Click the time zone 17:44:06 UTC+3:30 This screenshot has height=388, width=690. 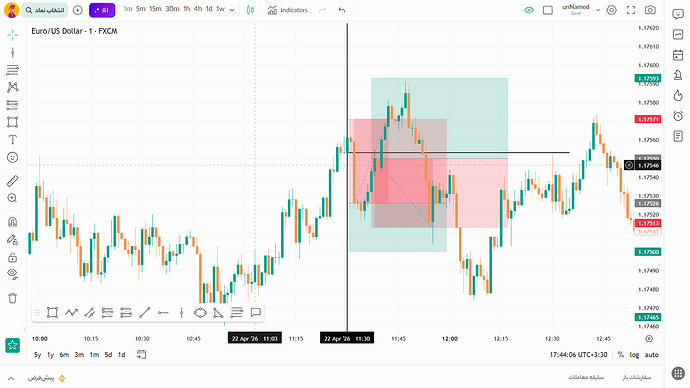tap(578, 355)
